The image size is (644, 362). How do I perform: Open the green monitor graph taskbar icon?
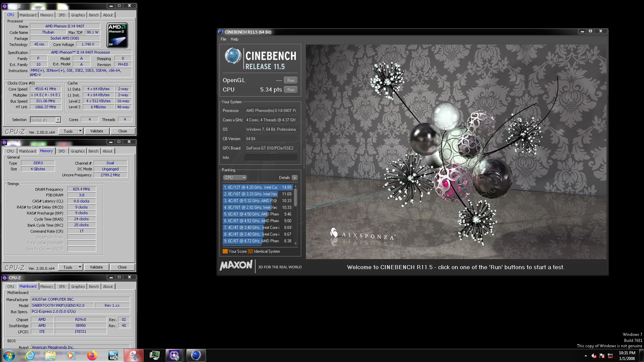155,355
